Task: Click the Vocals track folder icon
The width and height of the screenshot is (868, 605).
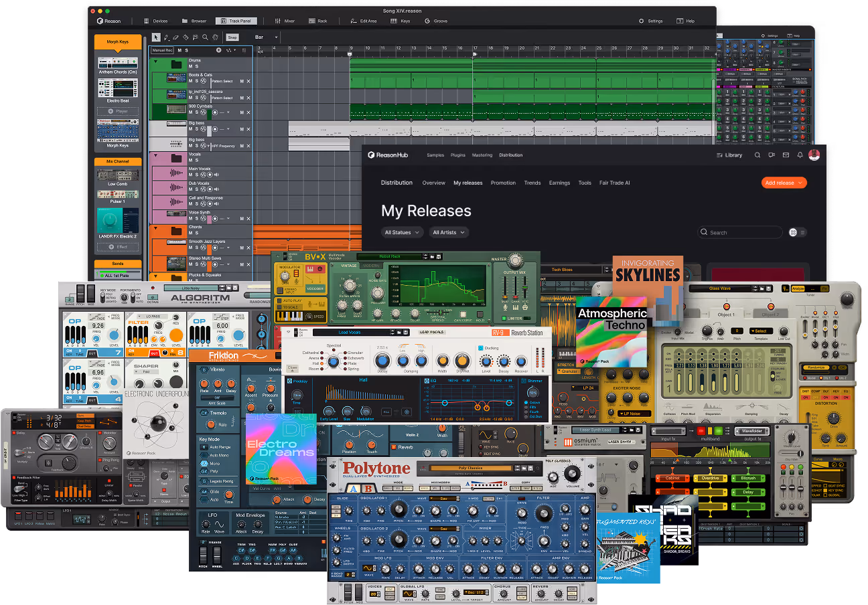Action: 176,159
